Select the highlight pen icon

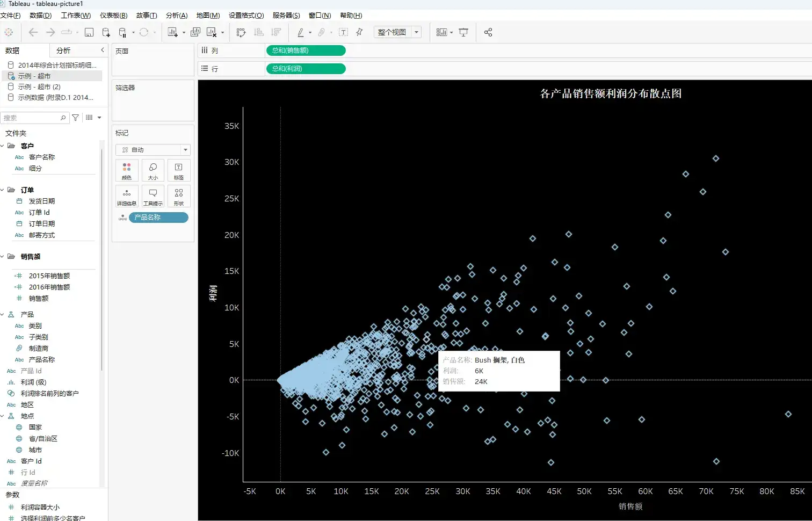(x=301, y=32)
